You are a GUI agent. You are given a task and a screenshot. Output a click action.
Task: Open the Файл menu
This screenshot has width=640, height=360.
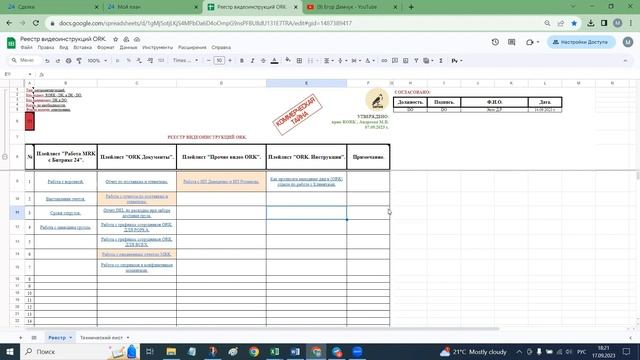pos(26,47)
